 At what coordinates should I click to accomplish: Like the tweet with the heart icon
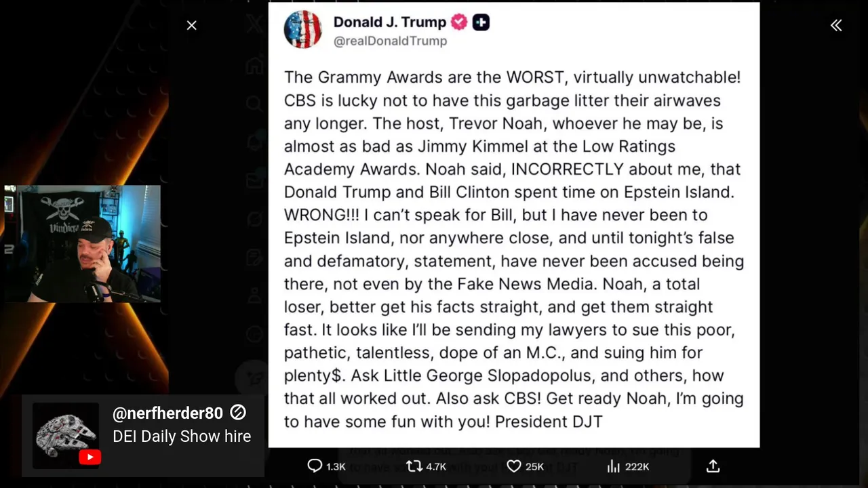[x=514, y=466]
